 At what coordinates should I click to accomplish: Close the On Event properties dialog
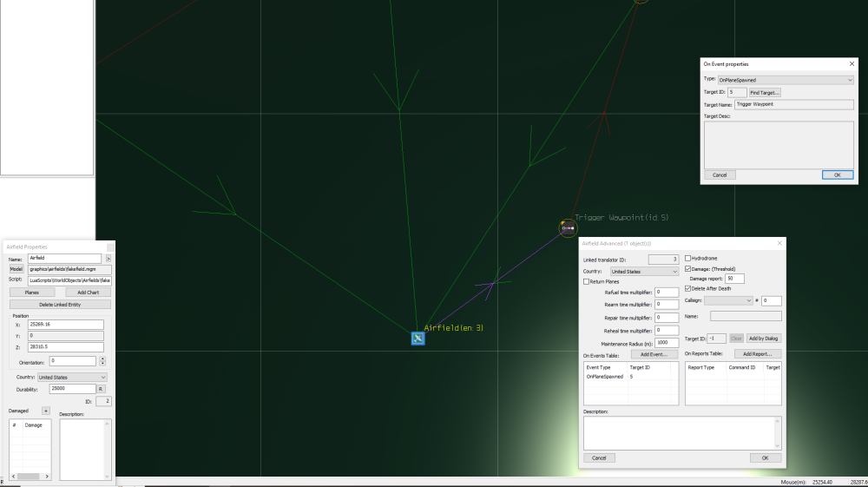coord(851,64)
